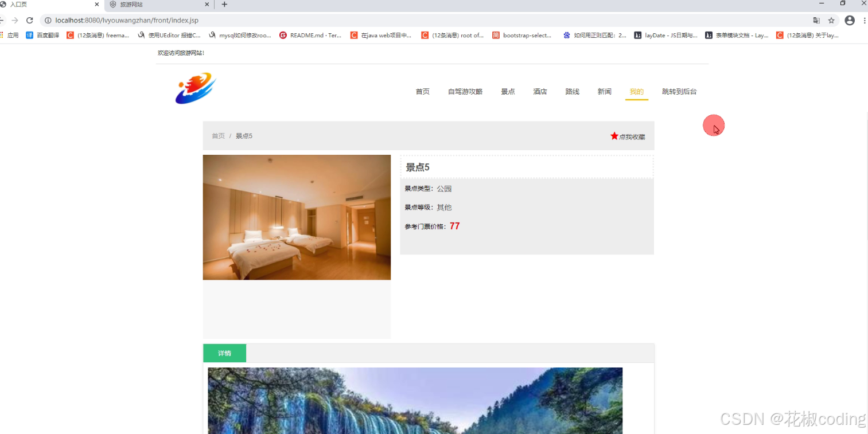Click the 百度知道 regex bookmark icon
Screen dimensions: 868x434
click(x=567, y=35)
